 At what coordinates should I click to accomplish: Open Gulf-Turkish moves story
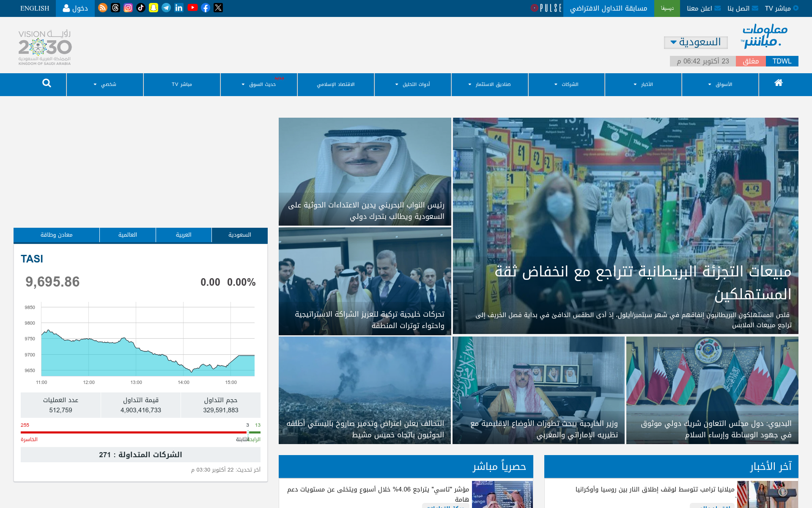[x=365, y=281]
